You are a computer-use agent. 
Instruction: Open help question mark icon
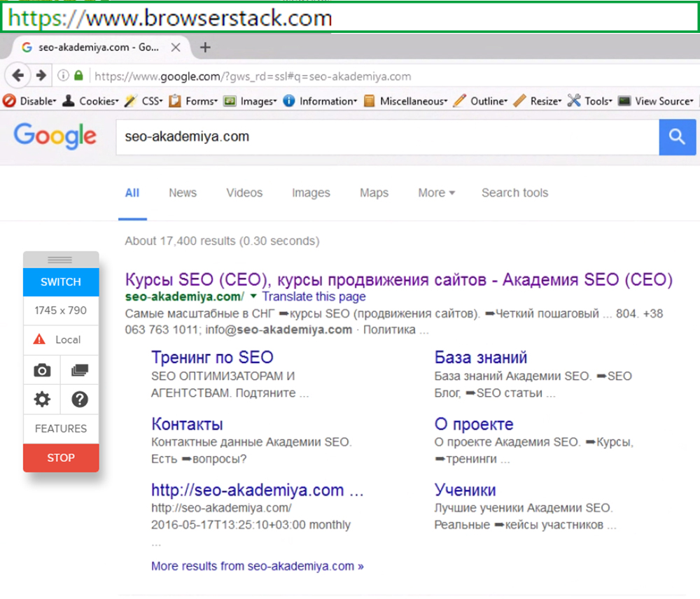[x=80, y=400]
